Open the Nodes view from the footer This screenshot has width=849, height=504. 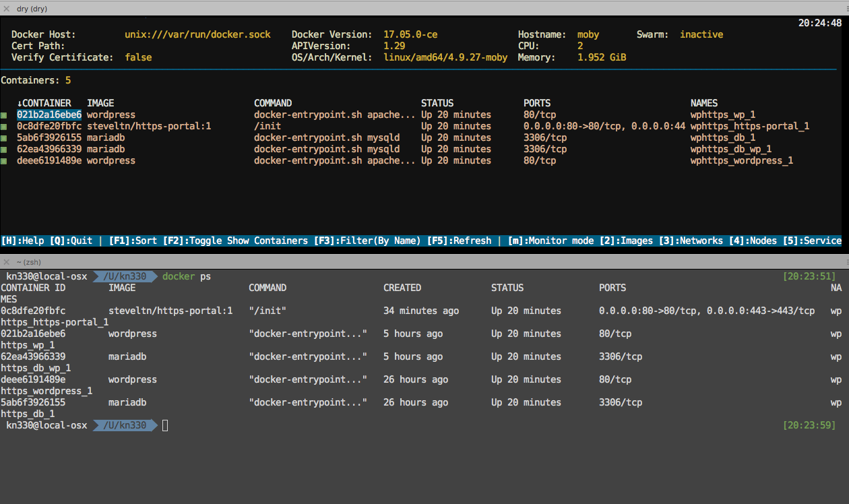(755, 241)
